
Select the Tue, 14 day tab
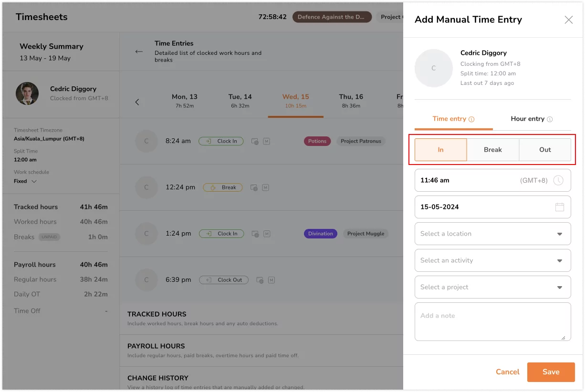[x=240, y=101]
